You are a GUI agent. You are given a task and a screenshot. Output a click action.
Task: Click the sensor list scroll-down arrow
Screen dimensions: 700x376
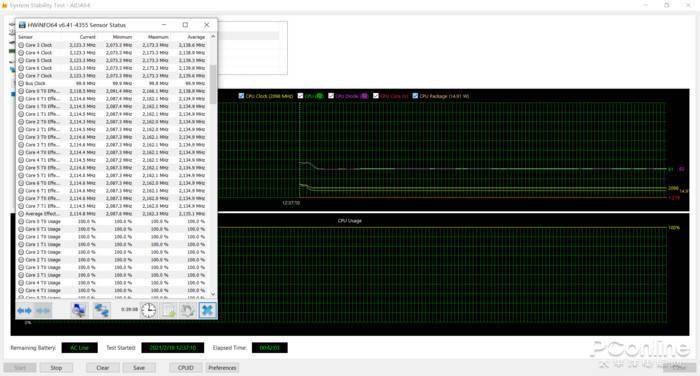(213, 293)
